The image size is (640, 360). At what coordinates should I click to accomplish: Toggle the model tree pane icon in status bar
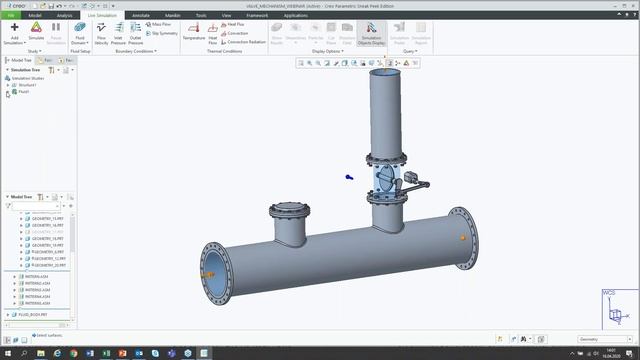point(7,340)
